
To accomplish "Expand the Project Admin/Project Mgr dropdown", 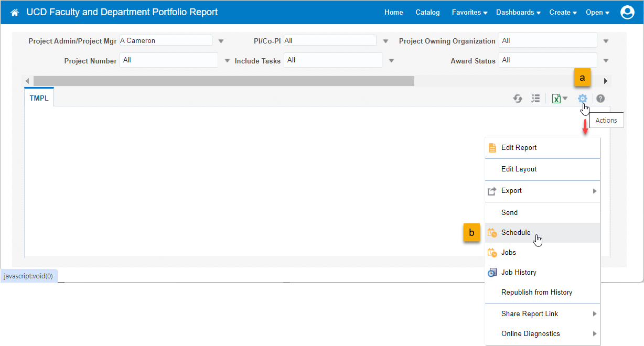I will (221, 41).
